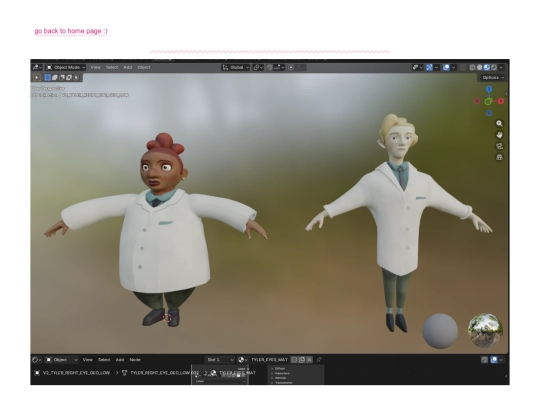Open the Slot 1 material slot dropdown

(220, 360)
